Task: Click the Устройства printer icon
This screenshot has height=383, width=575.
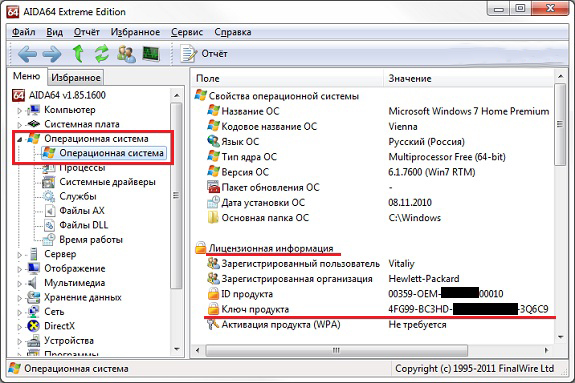Action: [x=33, y=340]
